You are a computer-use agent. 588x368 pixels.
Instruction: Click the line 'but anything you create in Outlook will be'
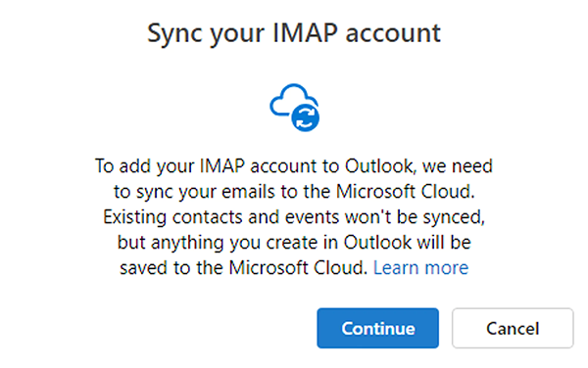click(x=294, y=242)
